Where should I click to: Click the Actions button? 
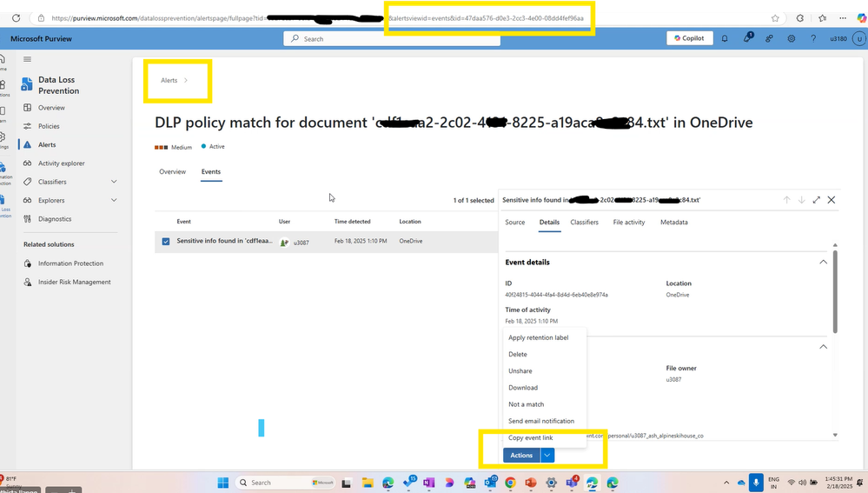(521, 455)
